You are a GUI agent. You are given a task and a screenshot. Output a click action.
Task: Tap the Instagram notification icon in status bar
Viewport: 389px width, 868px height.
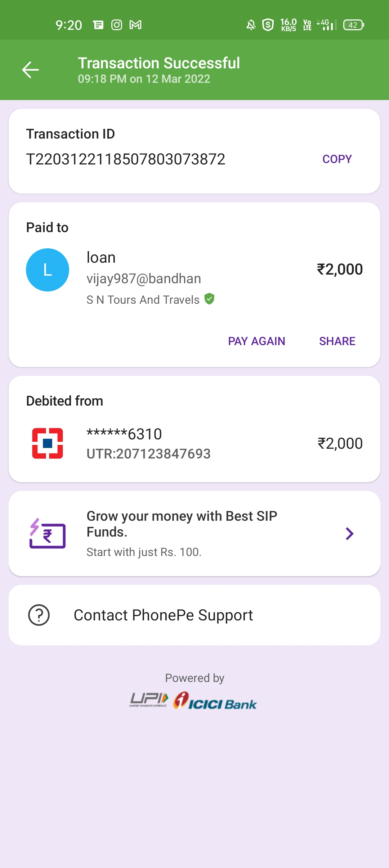117,25
